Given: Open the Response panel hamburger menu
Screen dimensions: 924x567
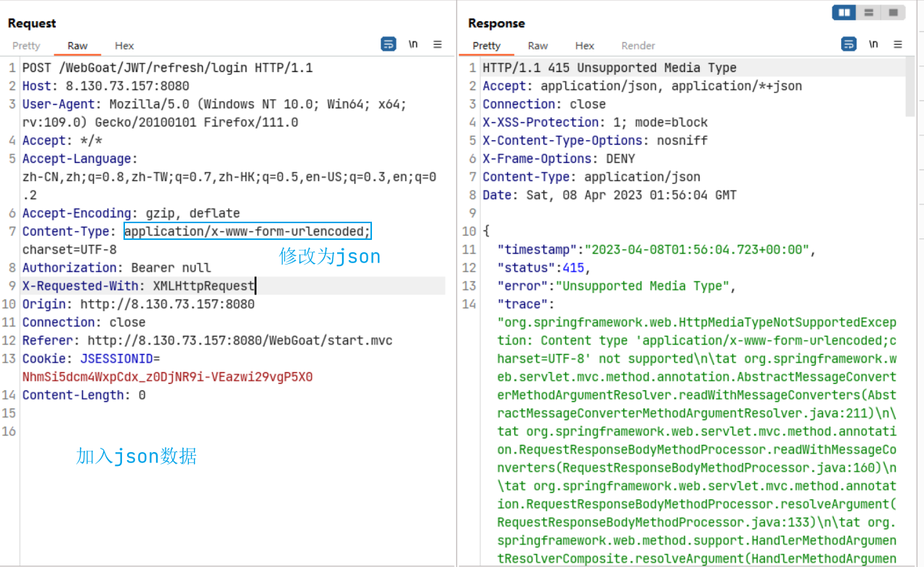Looking at the screenshot, I should coord(898,44).
